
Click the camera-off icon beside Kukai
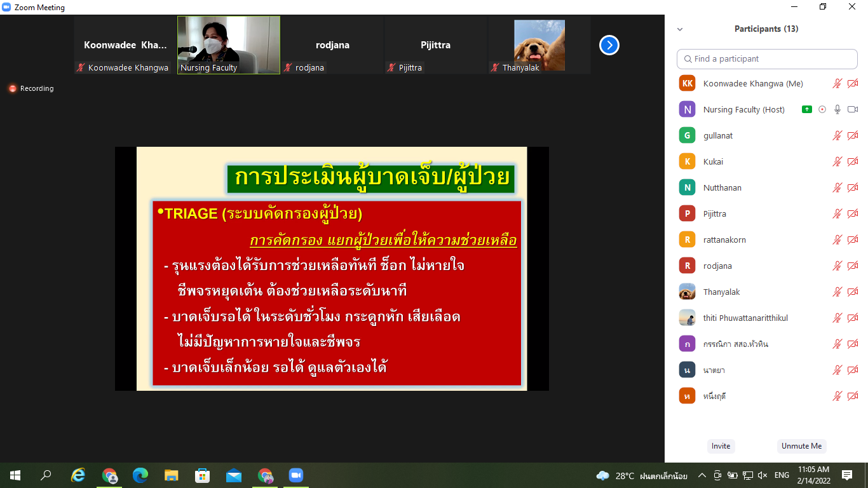pyautogui.click(x=853, y=161)
